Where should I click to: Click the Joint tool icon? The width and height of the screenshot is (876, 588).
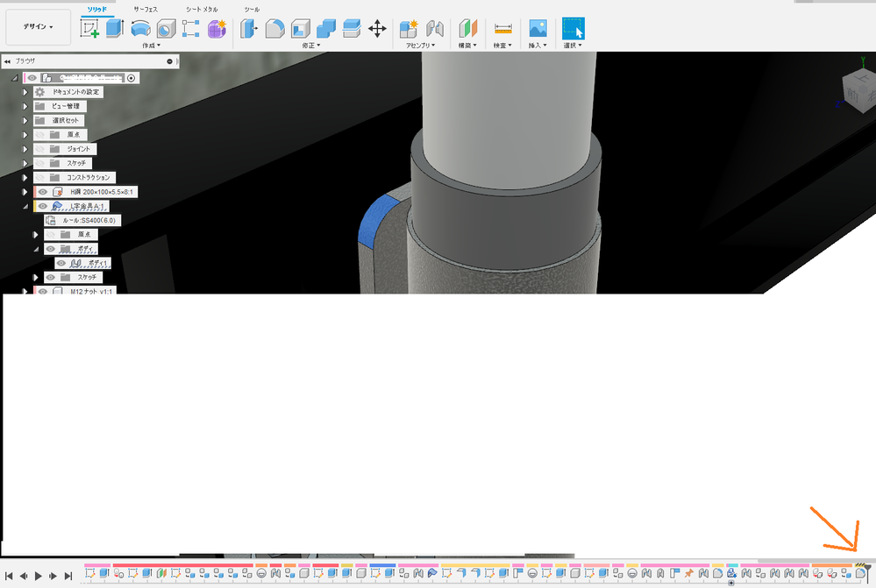point(435,28)
